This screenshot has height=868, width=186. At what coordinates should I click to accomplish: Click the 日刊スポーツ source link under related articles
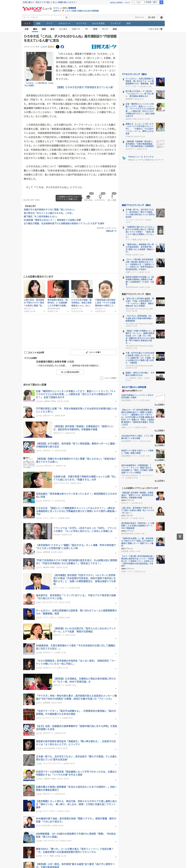coord(111,231)
